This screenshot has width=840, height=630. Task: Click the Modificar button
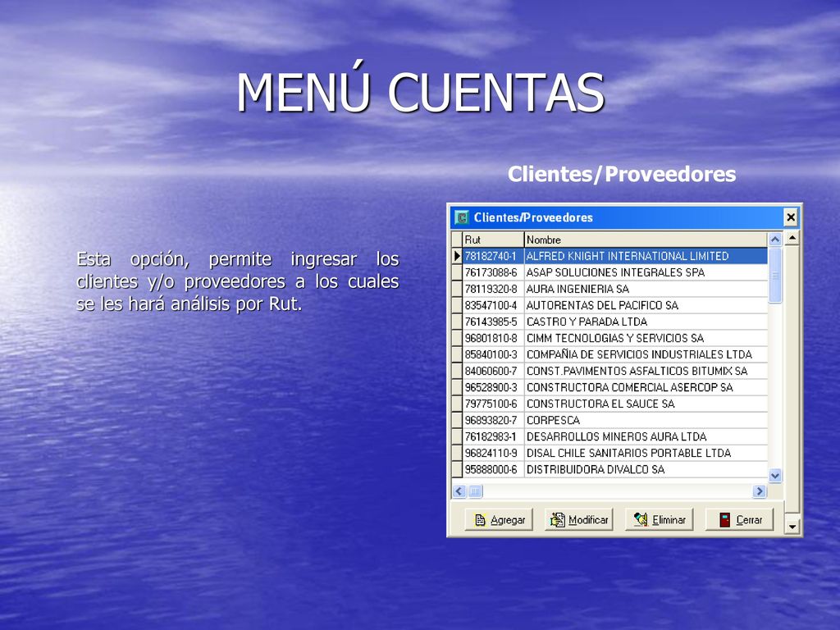[578, 519]
